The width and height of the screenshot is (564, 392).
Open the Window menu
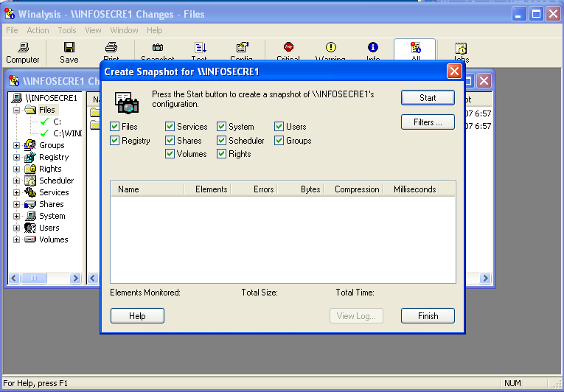[124, 30]
